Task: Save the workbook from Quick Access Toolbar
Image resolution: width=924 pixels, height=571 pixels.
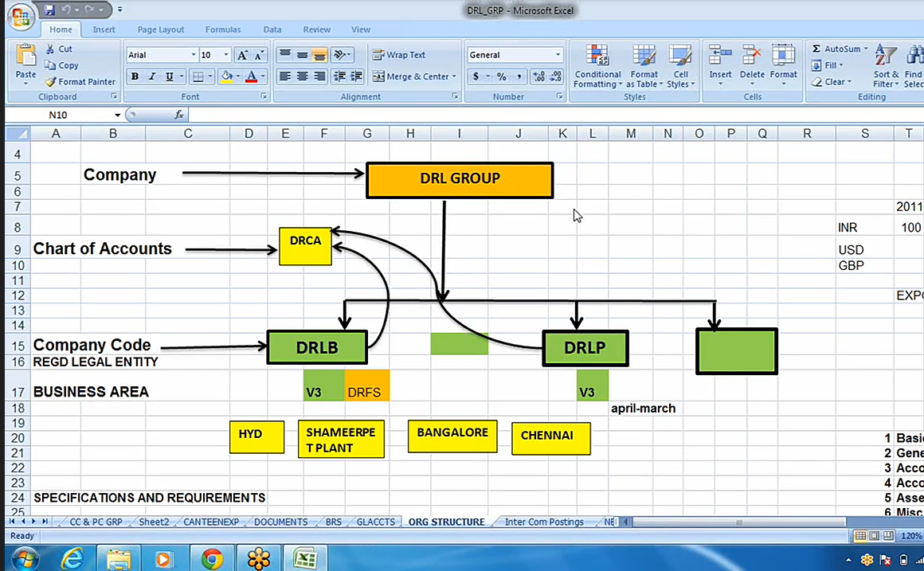Action: coord(49,10)
